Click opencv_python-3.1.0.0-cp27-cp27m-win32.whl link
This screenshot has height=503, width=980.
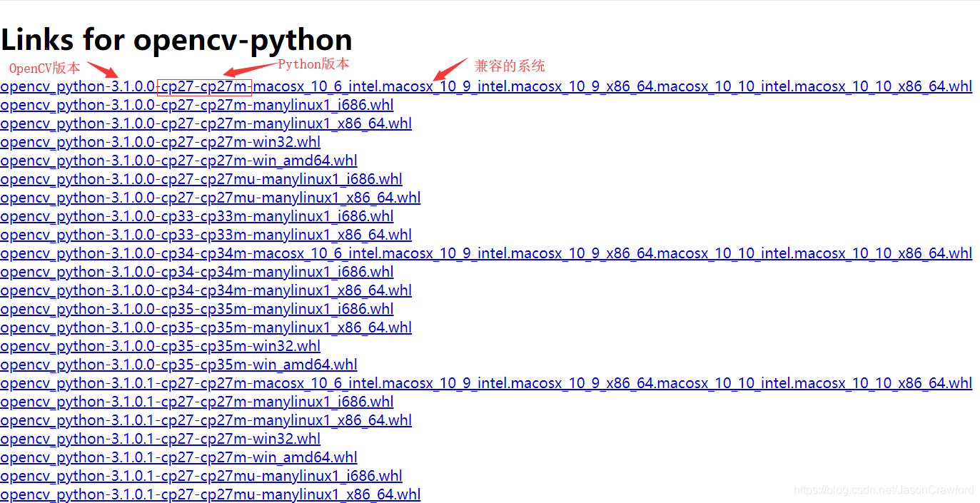(160, 142)
